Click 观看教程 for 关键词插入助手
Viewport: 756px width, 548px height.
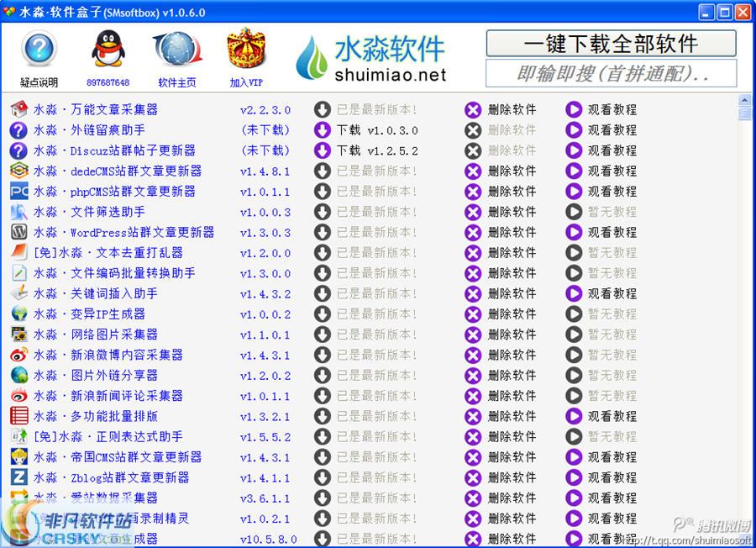[612, 294]
